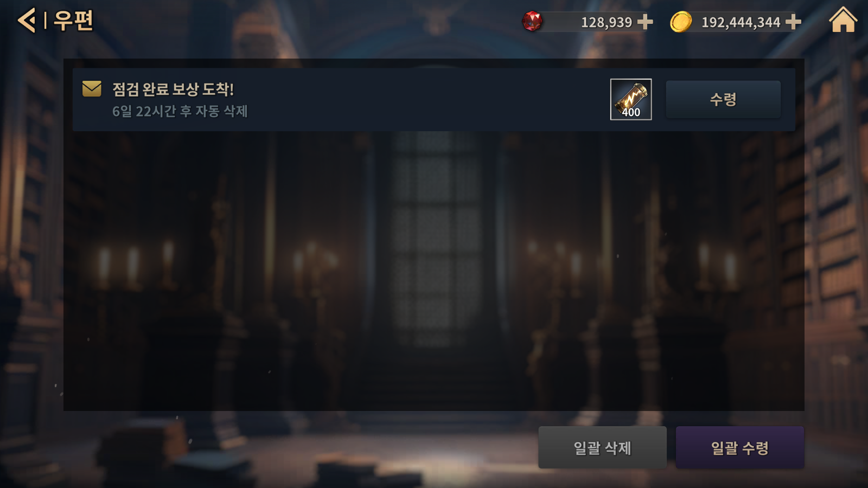Tap the yellow envelope mail icon
The image size is (868, 488).
[x=92, y=88]
